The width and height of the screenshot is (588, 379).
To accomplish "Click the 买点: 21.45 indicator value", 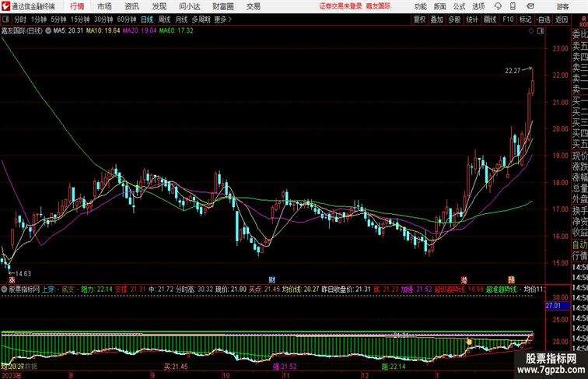I will pos(264,290).
